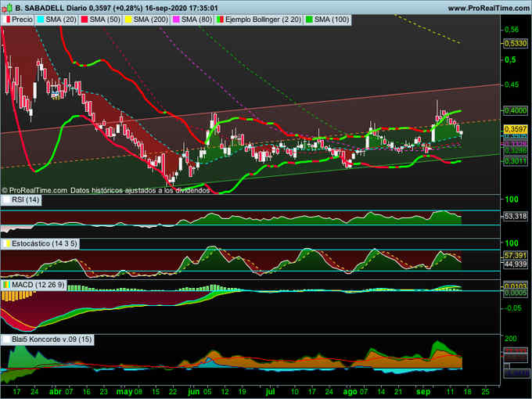Click the 0,56 price axis label

coord(512,30)
